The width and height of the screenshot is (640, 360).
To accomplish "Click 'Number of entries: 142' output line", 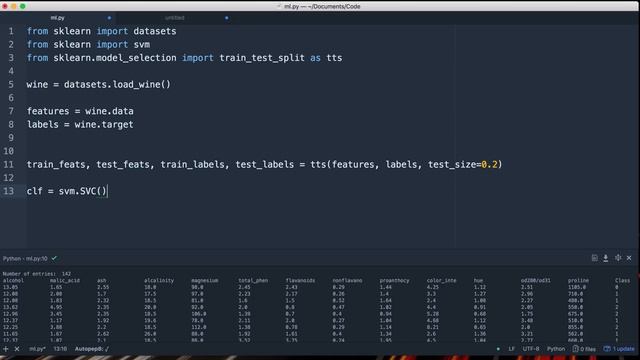I will point(37,274).
